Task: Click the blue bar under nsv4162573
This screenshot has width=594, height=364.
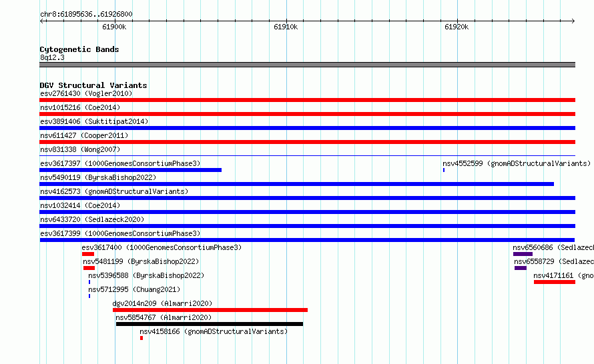Action: coord(307,198)
